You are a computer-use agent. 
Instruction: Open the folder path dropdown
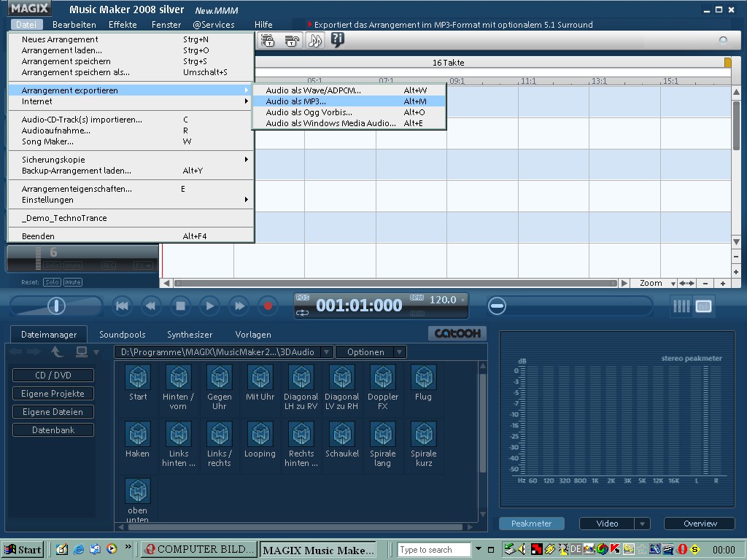pyautogui.click(x=326, y=352)
